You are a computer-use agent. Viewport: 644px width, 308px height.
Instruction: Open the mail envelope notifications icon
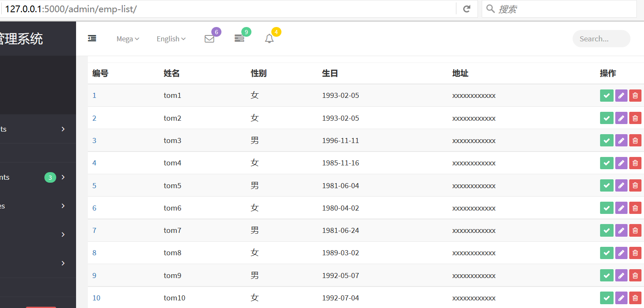209,39
